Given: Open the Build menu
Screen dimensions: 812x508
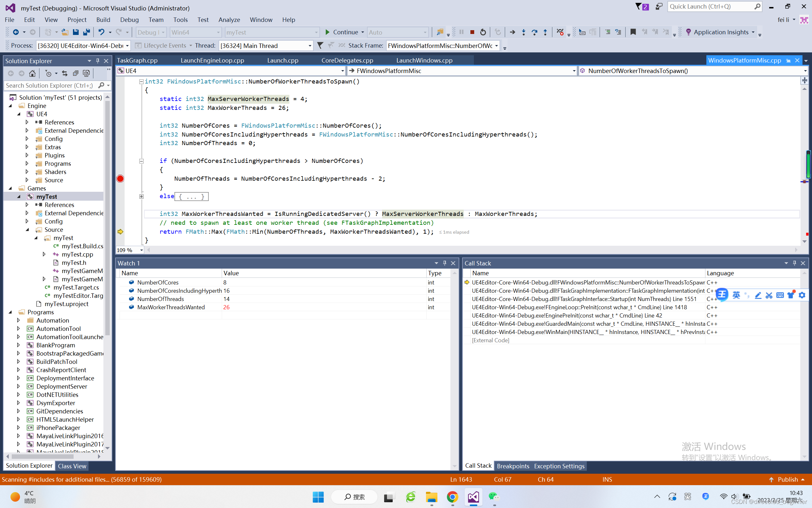Looking at the screenshot, I should pyautogui.click(x=103, y=20).
